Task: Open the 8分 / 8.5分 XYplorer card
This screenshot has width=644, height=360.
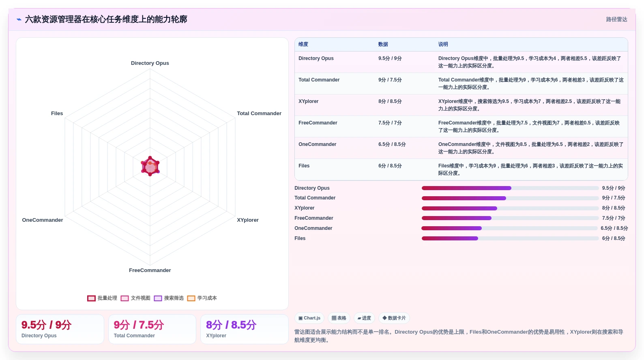Action: [245, 329]
